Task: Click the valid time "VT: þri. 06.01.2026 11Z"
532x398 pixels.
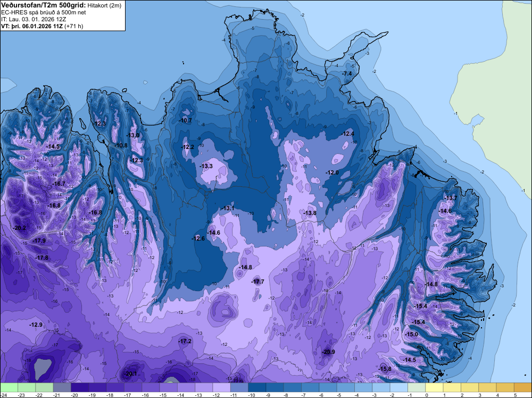Action: coord(32,26)
